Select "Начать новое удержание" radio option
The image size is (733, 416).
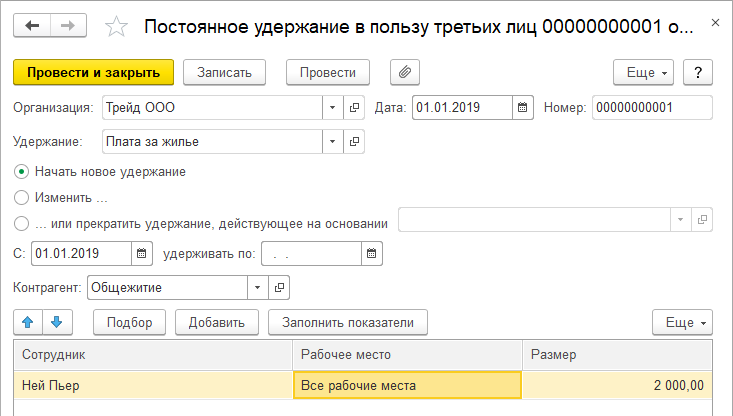point(22,171)
